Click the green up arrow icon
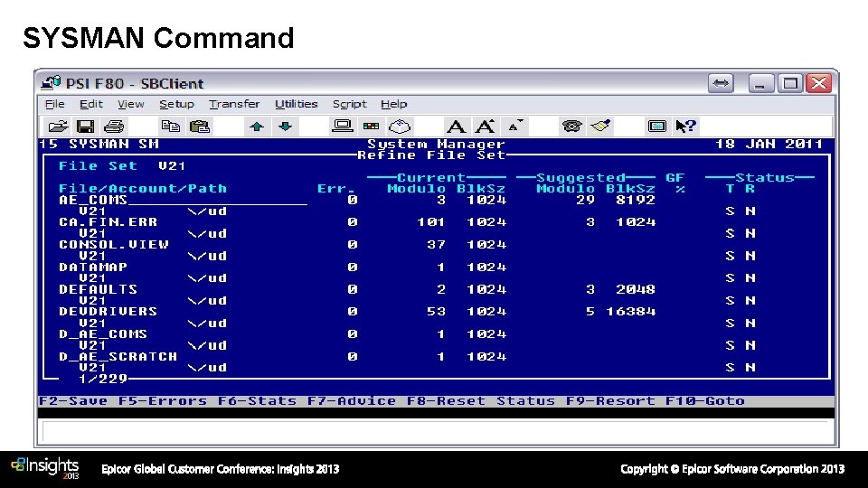 pos(256,127)
